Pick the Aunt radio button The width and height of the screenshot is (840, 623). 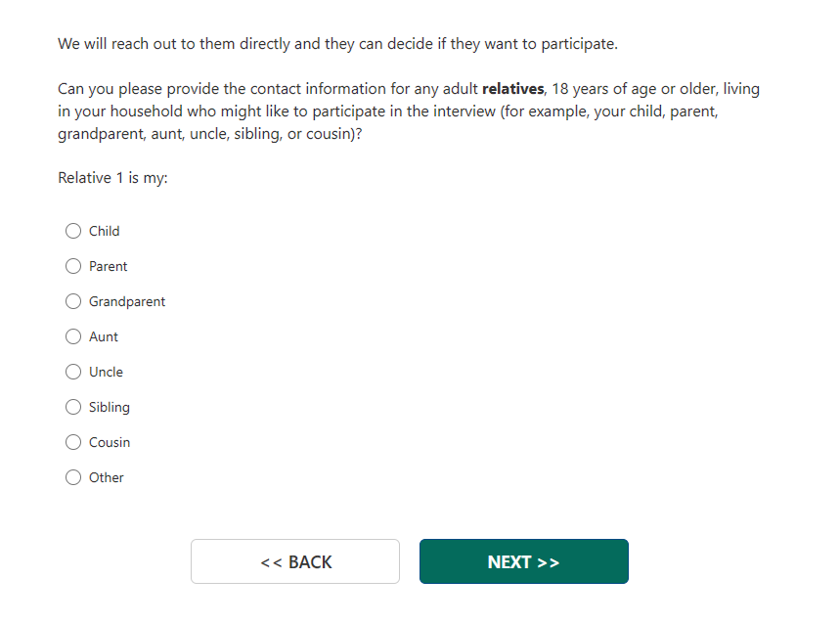[73, 336]
